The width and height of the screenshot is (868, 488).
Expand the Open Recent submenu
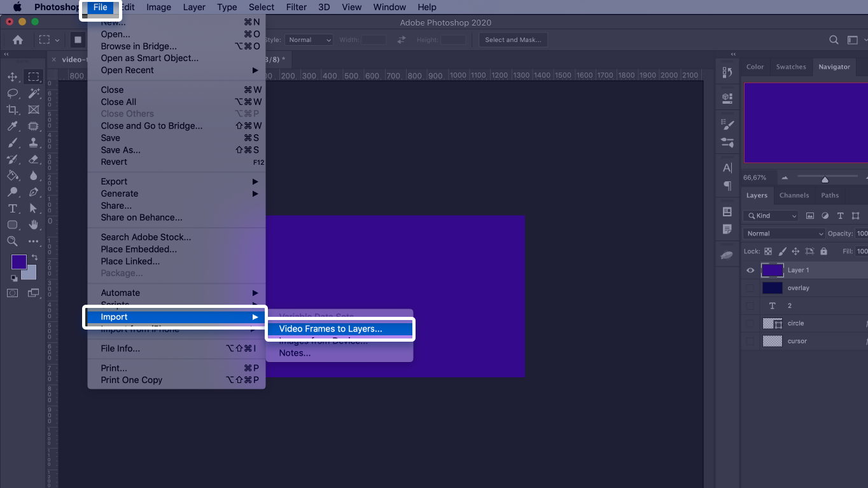coord(176,70)
